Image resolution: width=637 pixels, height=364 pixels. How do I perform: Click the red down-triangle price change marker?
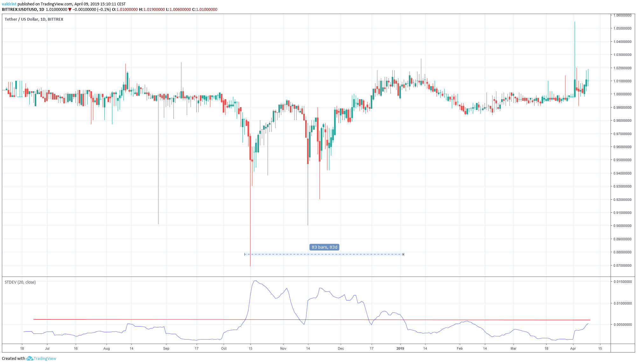click(70, 10)
